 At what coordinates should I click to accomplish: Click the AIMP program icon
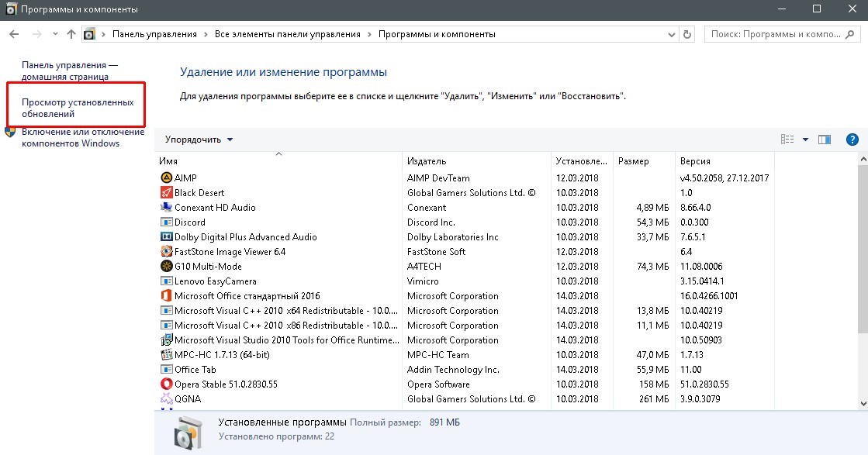pyautogui.click(x=166, y=178)
